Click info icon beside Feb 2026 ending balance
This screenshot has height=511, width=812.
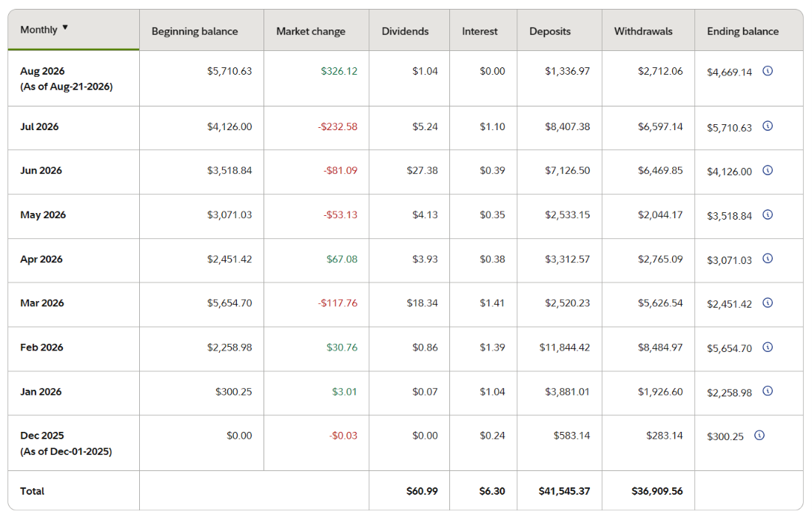[x=768, y=347]
